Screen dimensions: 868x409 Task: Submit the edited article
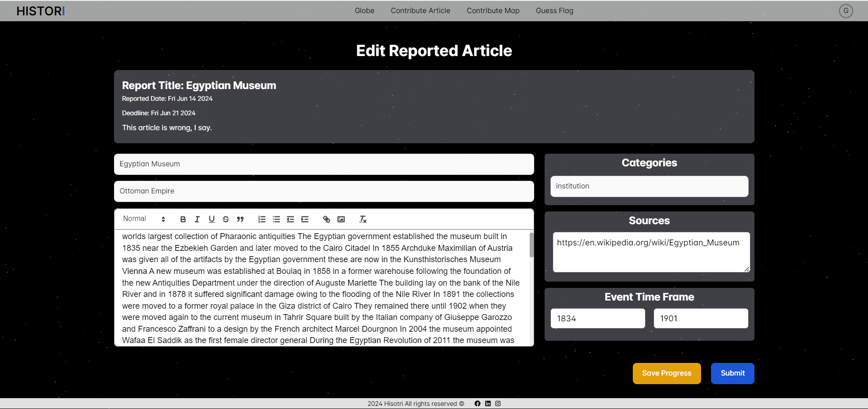[x=732, y=373]
